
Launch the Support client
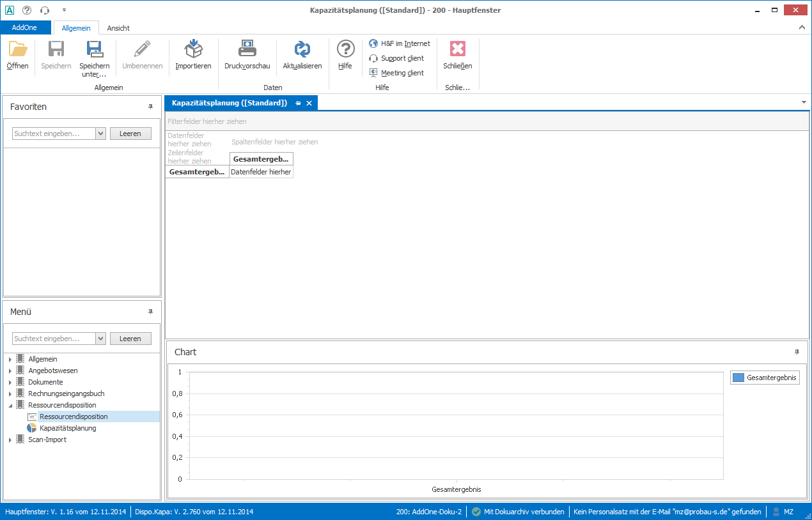pos(396,58)
